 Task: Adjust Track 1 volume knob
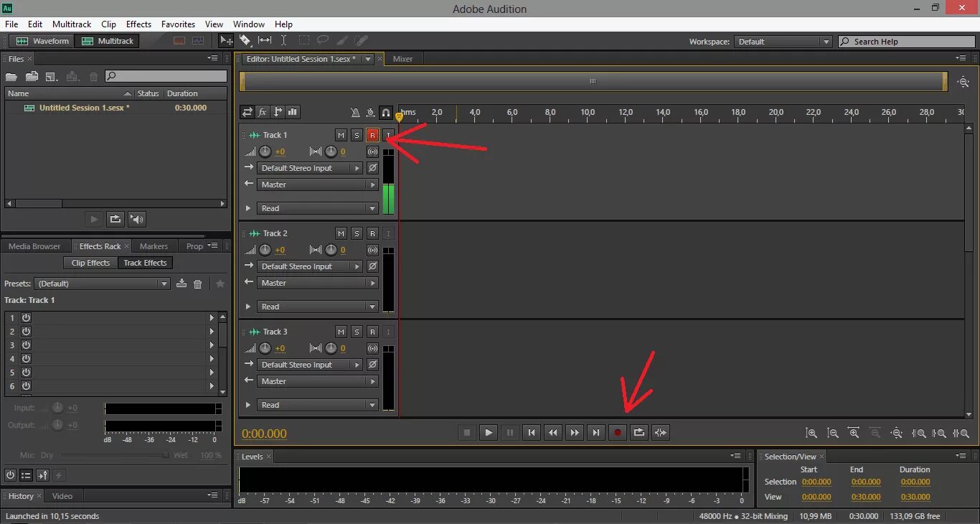tap(265, 151)
